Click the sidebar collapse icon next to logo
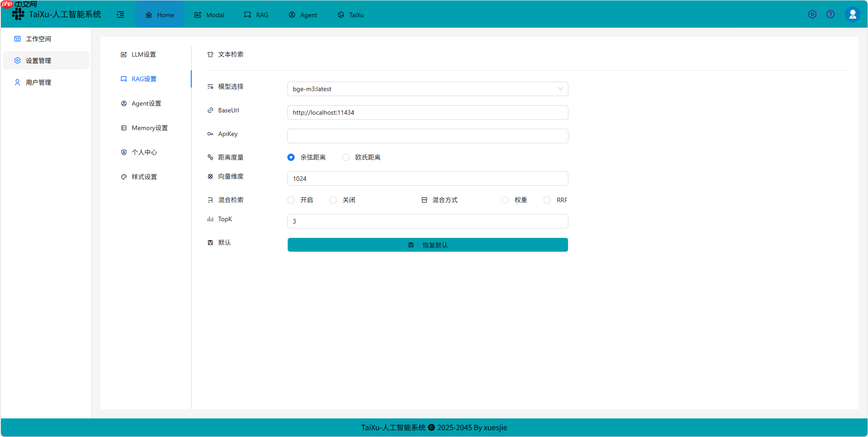 click(x=120, y=15)
